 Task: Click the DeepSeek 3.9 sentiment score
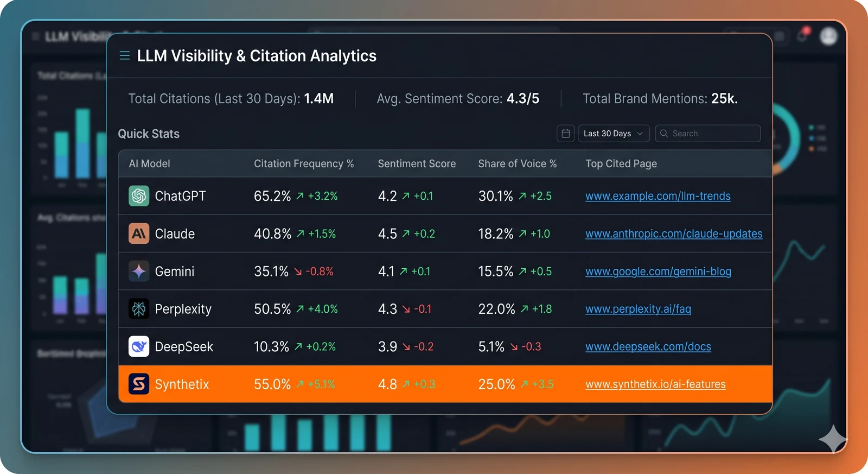387,346
